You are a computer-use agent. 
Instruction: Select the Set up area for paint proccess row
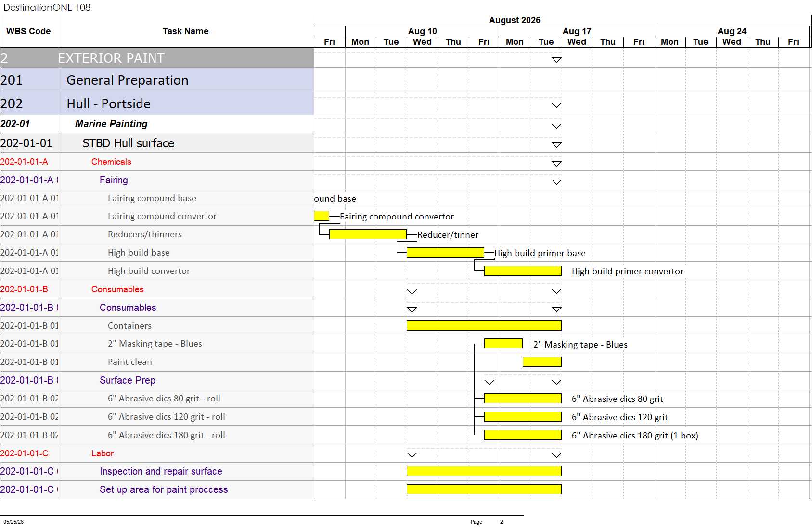[157, 489]
